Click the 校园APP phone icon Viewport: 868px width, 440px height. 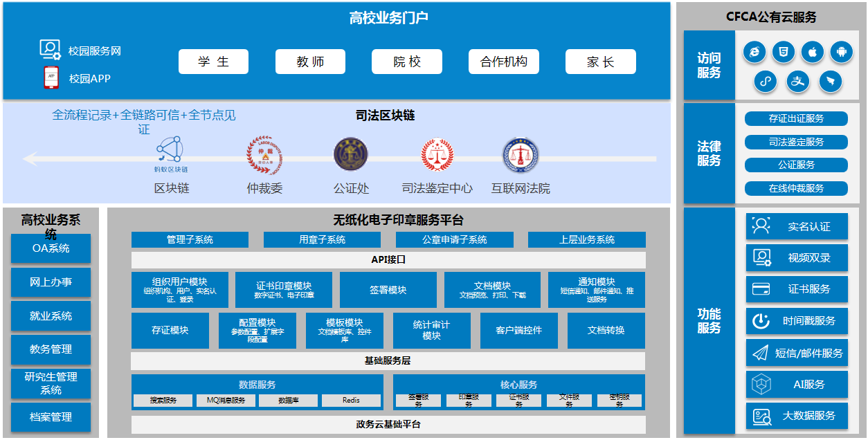click(x=51, y=78)
